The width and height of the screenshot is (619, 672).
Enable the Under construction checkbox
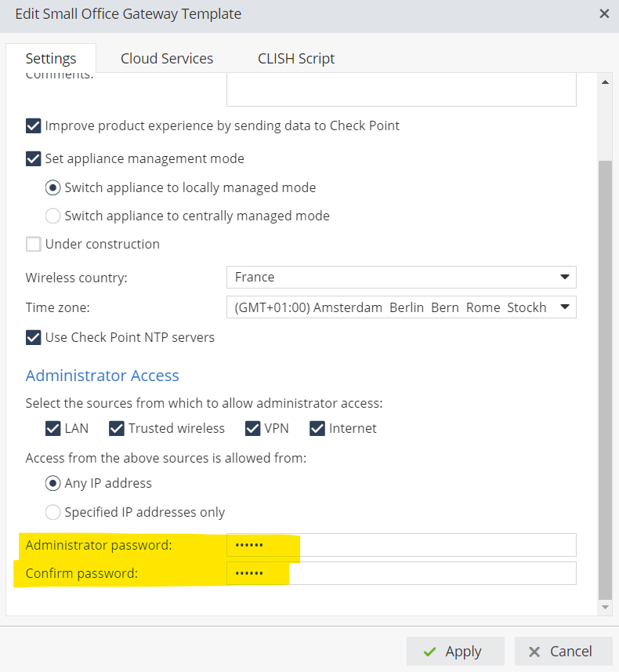(x=34, y=244)
